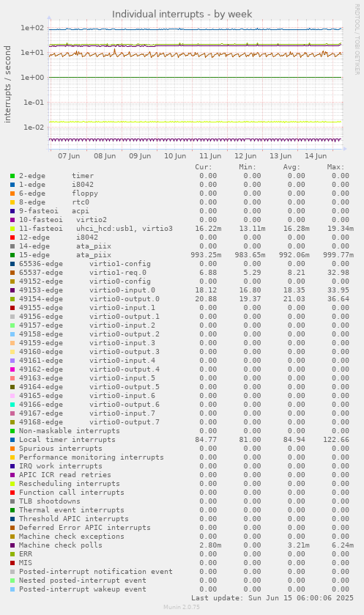Click the graph title Individual interrupts - by week
Screen dimensions: 364x615
[x=182, y=15]
